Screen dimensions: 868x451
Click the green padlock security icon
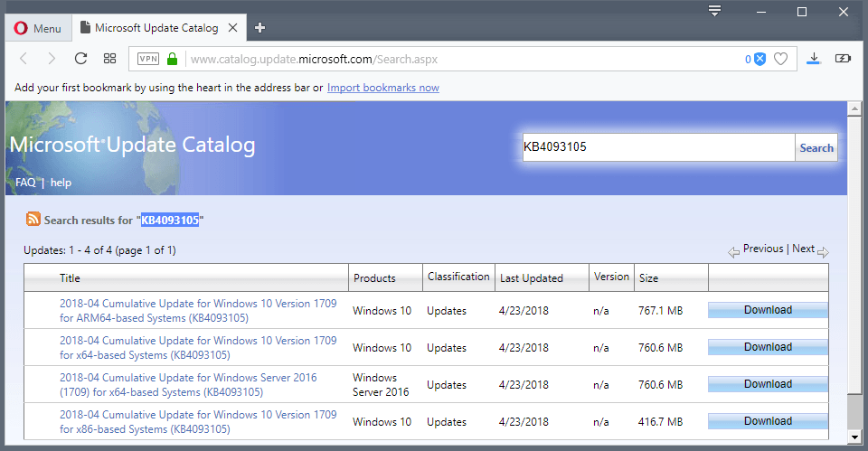tap(172, 59)
